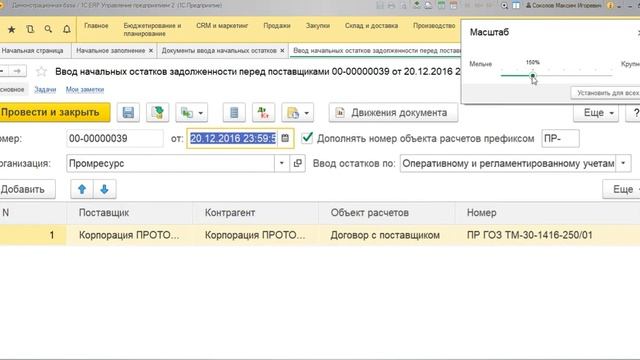
Task: Click the search magnifier in the sections panel
Action: pyautogui.click(x=48, y=29)
